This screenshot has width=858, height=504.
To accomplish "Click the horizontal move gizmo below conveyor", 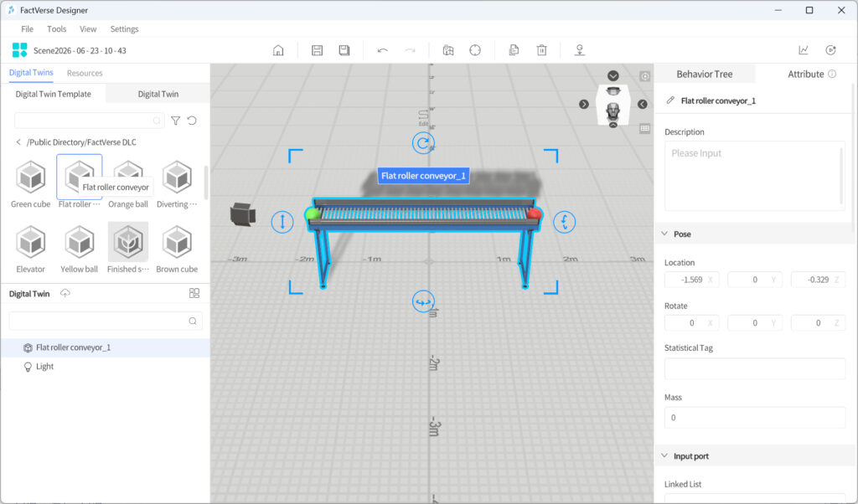I will pos(423,301).
